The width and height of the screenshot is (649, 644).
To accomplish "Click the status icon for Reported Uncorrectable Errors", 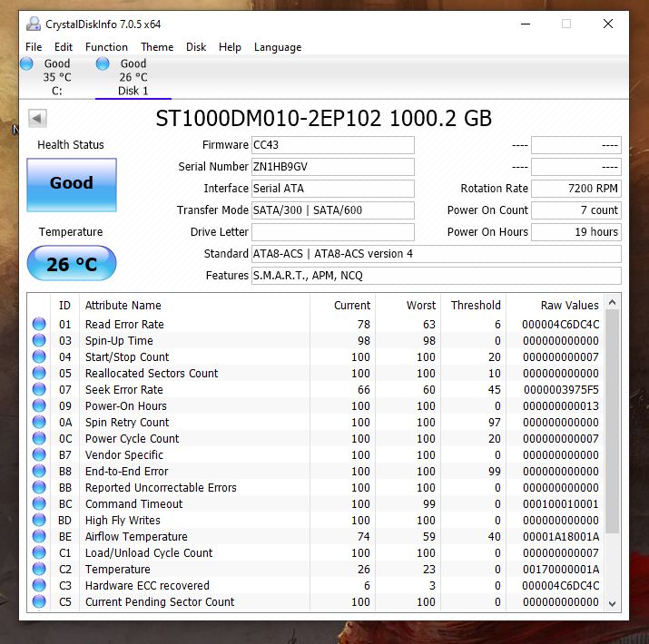I will click(x=39, y=487).
